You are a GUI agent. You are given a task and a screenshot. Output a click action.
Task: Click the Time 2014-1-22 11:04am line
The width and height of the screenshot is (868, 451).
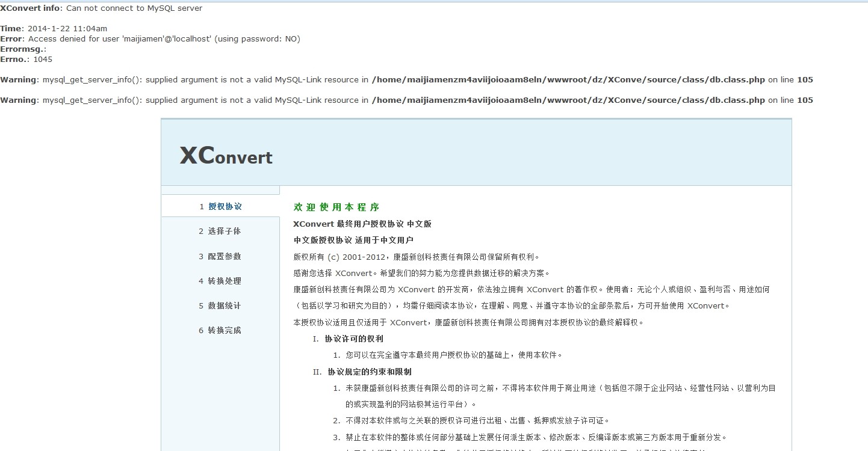point(54,29)
